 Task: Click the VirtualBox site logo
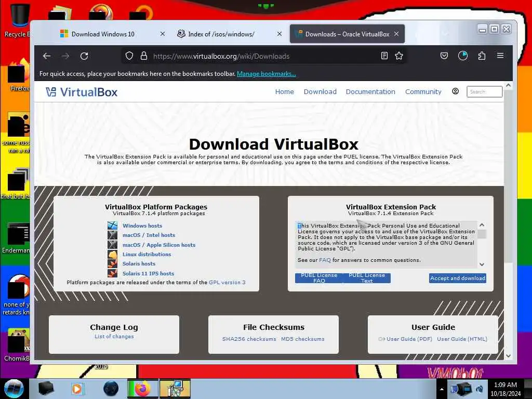pyautogui.click(x=82, y=92)
